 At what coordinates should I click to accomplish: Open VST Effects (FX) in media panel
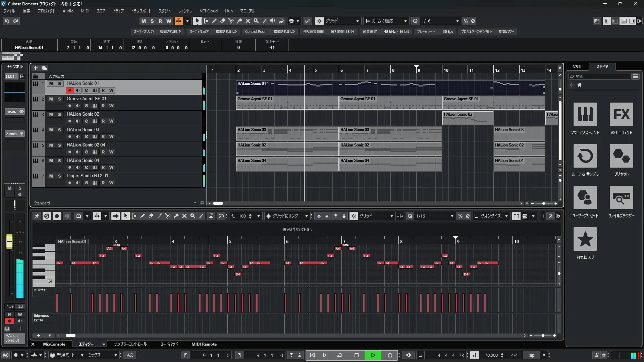pyautogui.click(x=621, y=115)
